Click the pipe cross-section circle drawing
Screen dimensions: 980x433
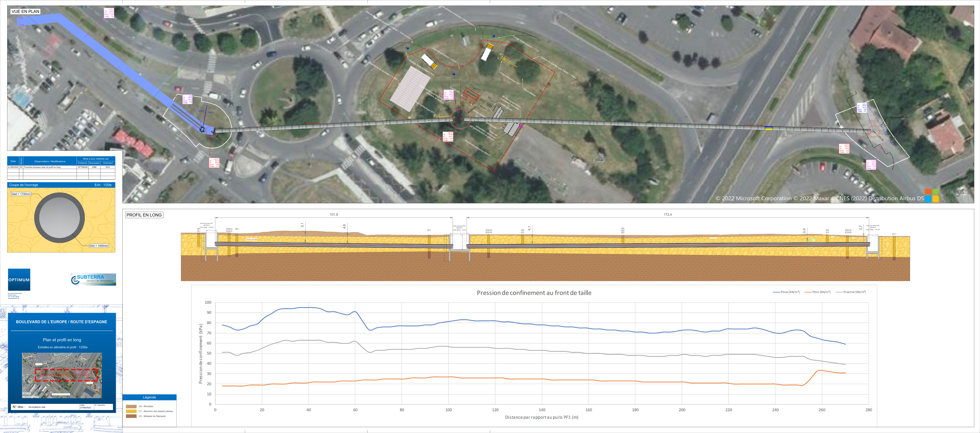coord(60,218)
